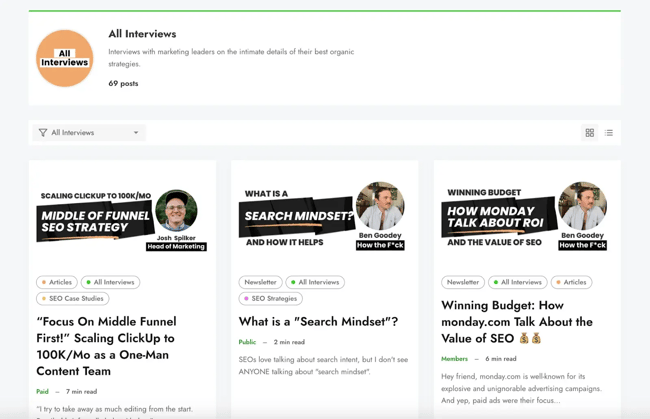Screen dimensions: 650x419
Task: Open the Focus On Middle Funnel First article
Action: click(x=107, y=346)
